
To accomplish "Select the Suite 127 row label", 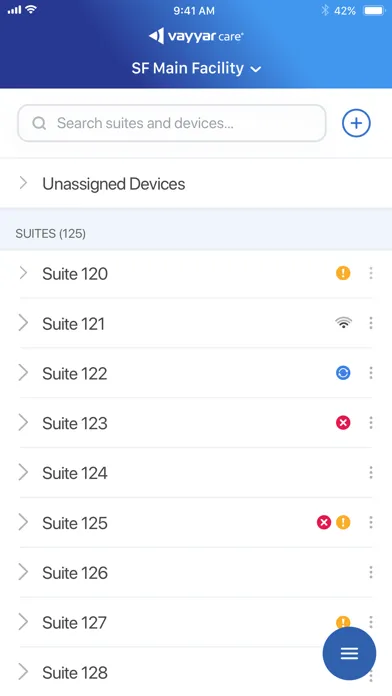I will click(75, 623).
